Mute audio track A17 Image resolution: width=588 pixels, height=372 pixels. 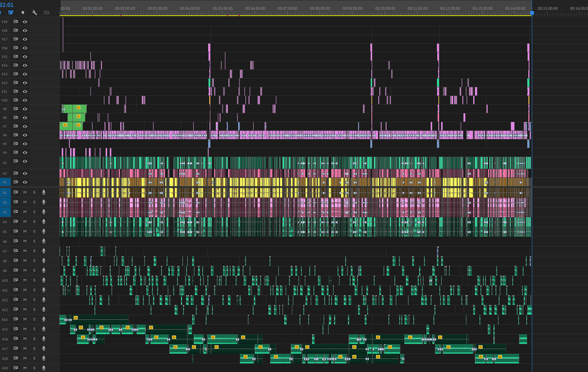click(25, 348)
